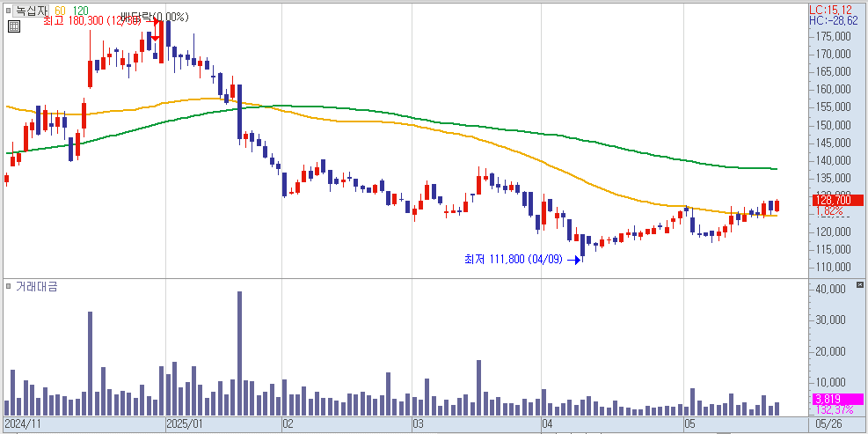Viewport: 868px width, 434px height.
Task: Click the 최저 111,800 (04/09) low annotation
Action: click(514, 258)
